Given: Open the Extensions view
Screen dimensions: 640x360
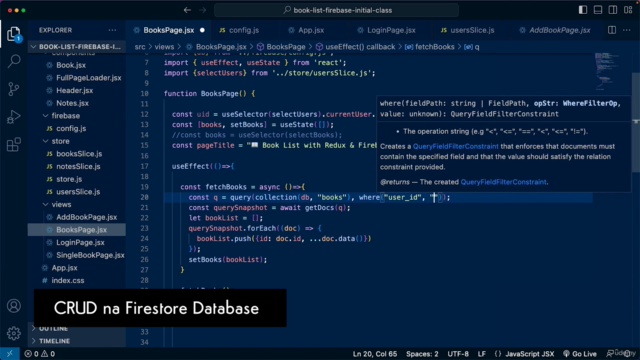Looking at the screenshot, I should point(13,144).
